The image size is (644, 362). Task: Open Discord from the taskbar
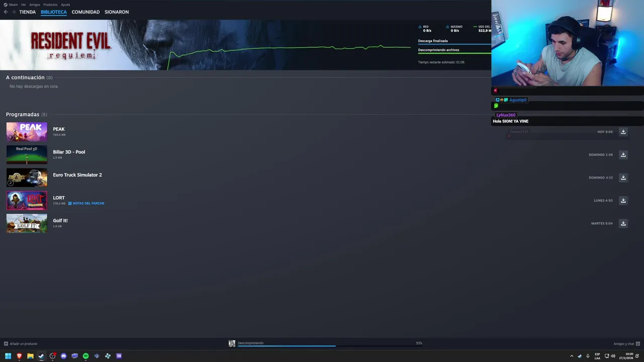click(x=63, y=356)
